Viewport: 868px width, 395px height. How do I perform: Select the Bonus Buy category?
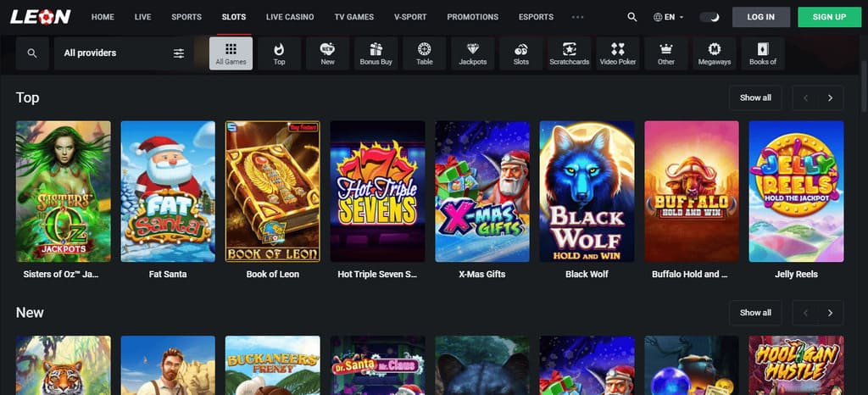click(376, 53)
